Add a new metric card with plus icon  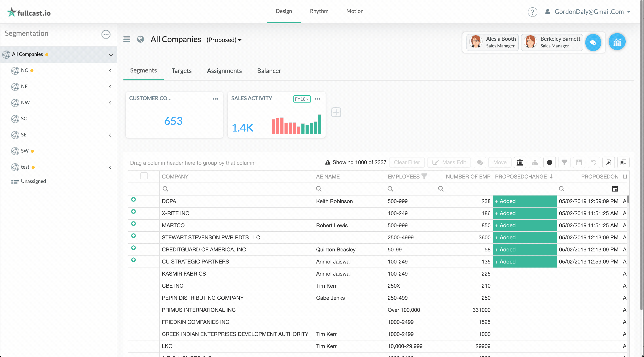336,112
